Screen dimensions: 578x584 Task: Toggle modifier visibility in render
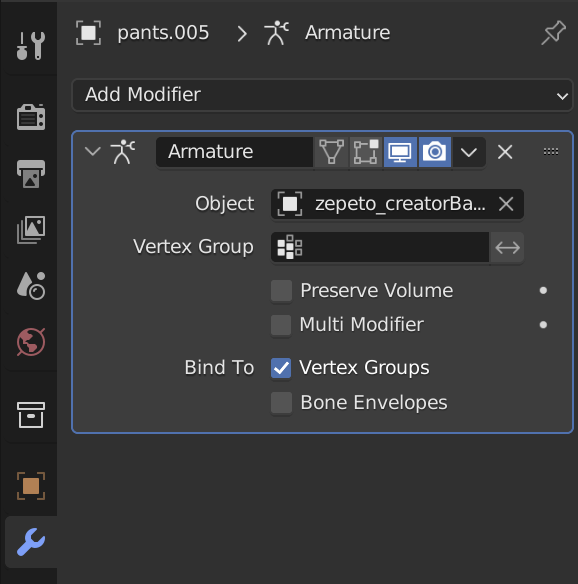point(435,152)
